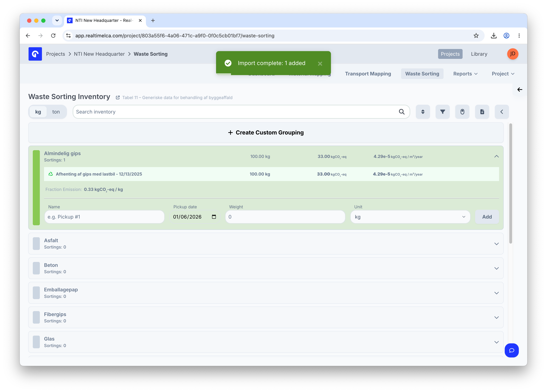
Task: Expand the Fibergips group
Action: (x=496, y=317)
